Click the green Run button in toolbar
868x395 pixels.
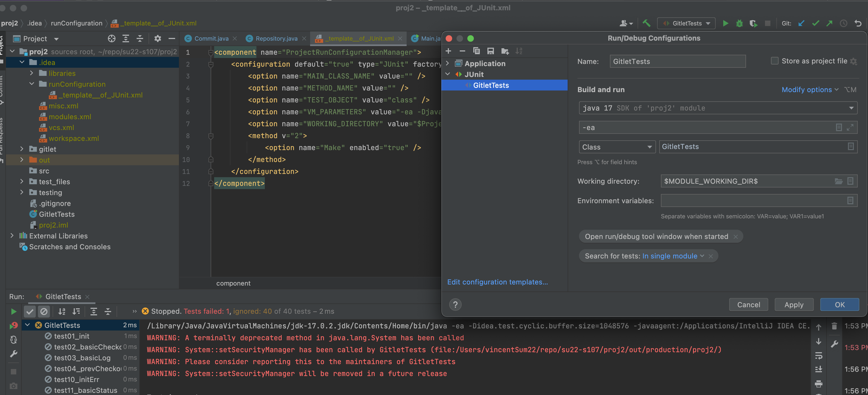point(725,23)
